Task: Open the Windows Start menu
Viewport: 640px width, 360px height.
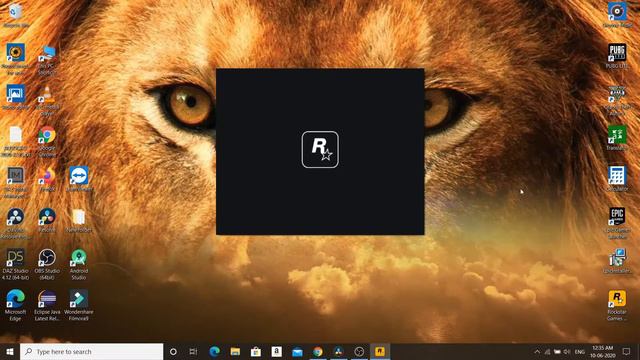Action: pos(10,351)
